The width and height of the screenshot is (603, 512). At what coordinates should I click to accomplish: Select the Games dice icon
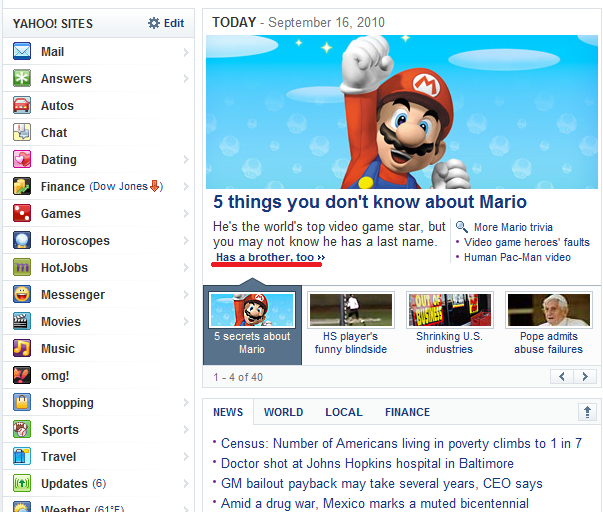(x=21, y=214)
